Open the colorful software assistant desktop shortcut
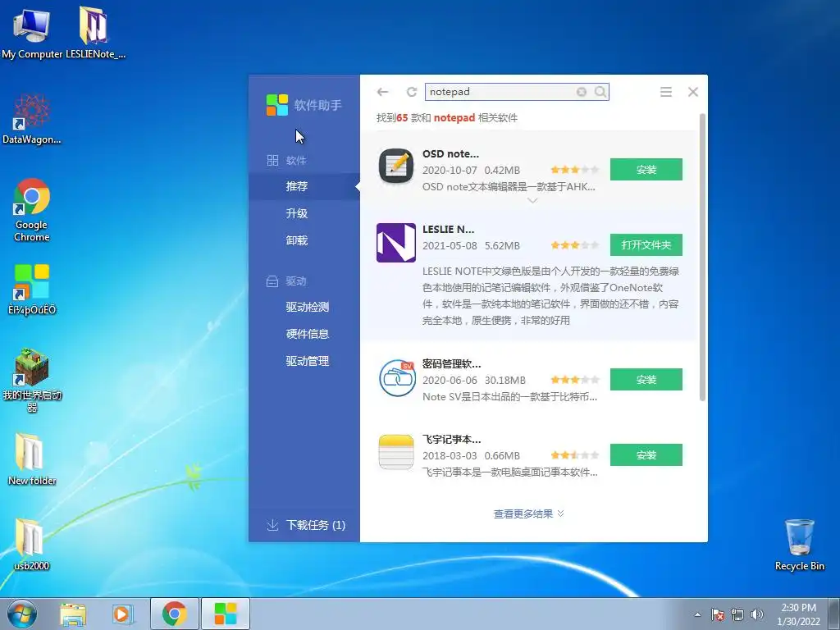 point(32,290)
